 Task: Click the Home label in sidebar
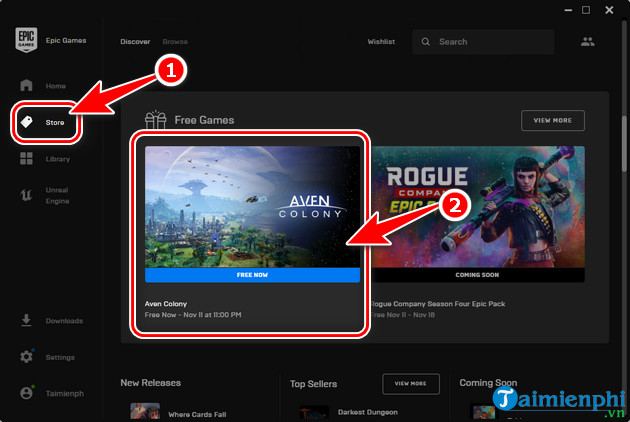click(x=55, y=86)
